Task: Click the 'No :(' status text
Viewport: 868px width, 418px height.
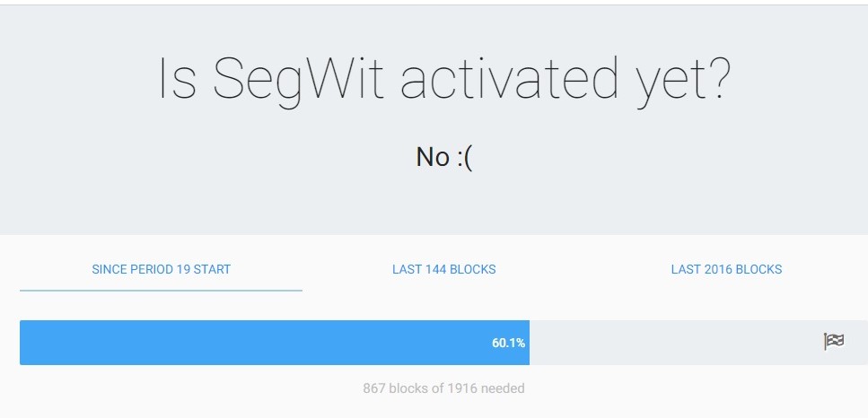Action: click(x=444, y=157)
